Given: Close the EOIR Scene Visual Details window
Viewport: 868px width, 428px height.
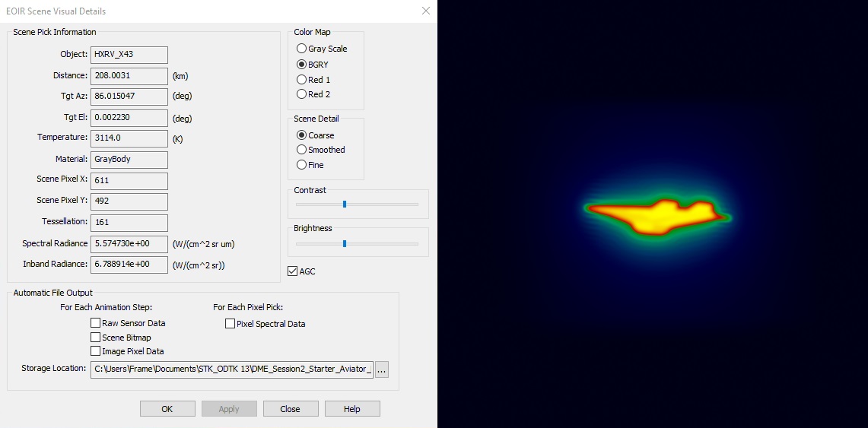Looking at the screenshot, I should point(426,11).
